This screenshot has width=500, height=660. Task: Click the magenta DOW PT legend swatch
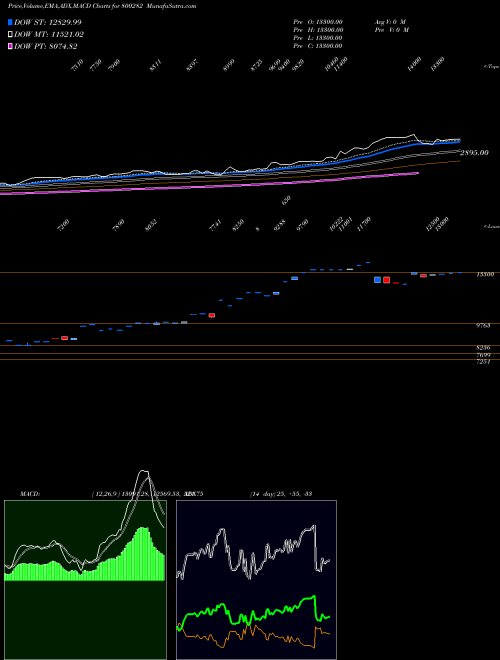(10, 47)
